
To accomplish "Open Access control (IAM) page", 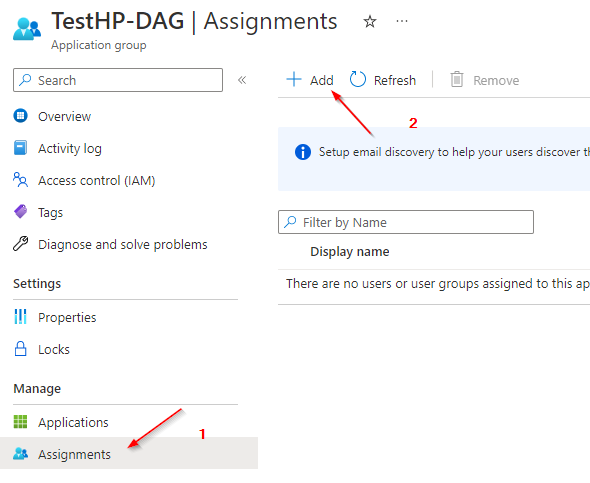I will pos(97,181).
